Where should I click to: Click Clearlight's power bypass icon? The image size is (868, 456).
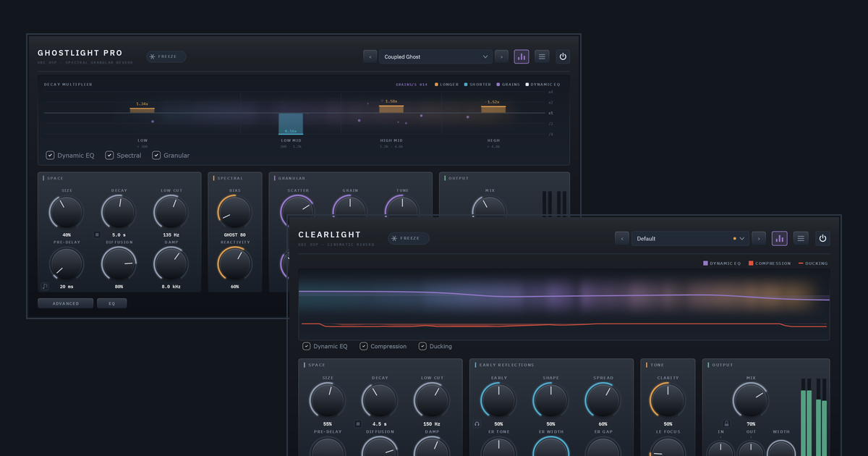coord(822,238)
